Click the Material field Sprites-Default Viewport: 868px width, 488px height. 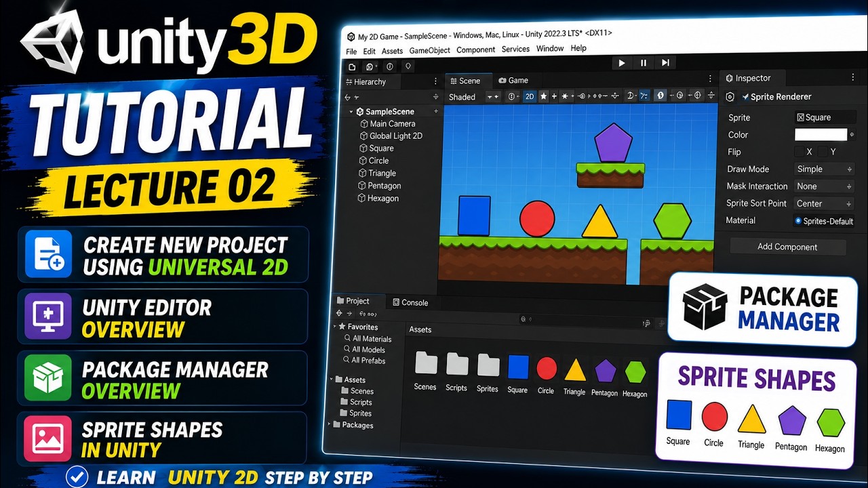point(825,221)
